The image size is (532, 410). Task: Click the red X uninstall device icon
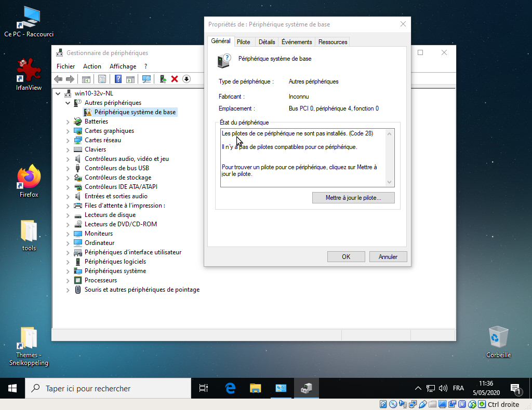pyautogui.click(x=175, y=79)
